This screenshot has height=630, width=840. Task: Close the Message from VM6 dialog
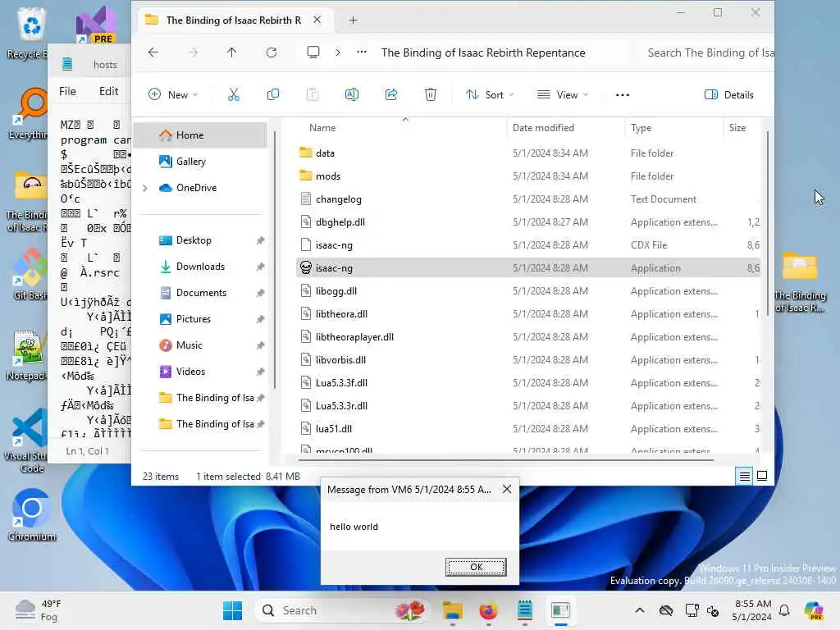[507, 489]
